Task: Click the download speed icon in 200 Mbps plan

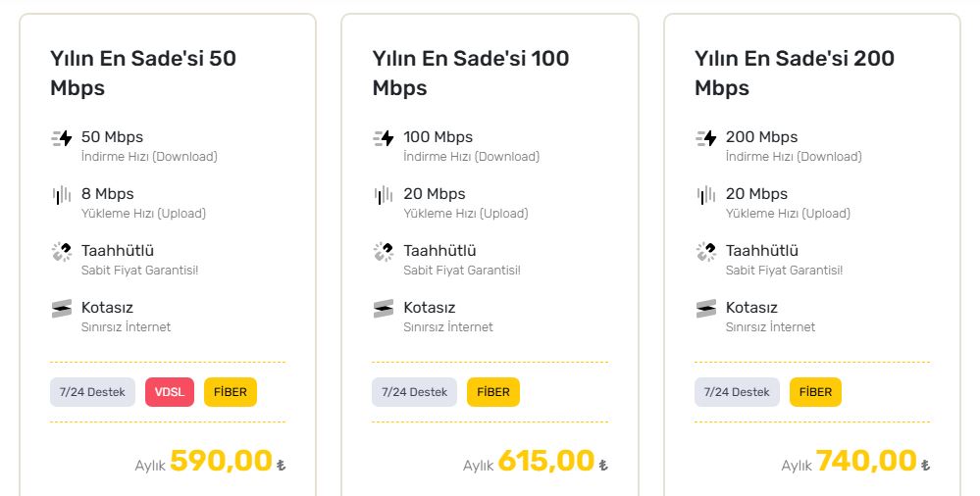Action: [x=706, y=138]
